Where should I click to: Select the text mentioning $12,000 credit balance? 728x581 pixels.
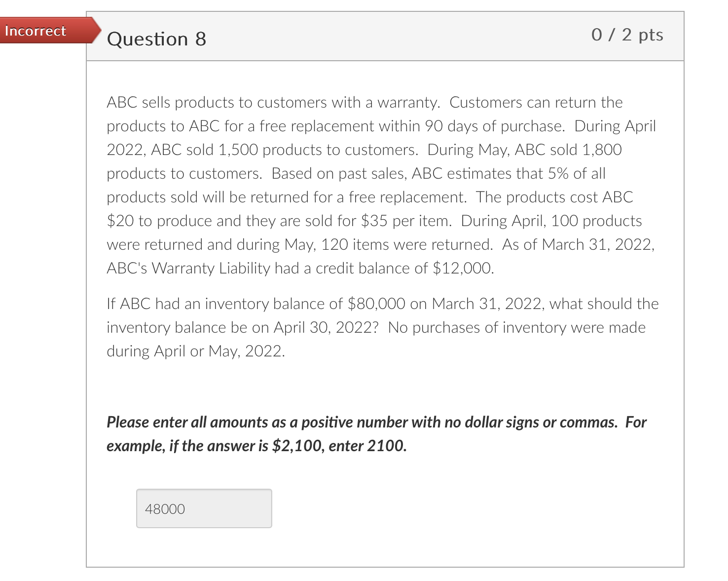(x=464, y=268)
